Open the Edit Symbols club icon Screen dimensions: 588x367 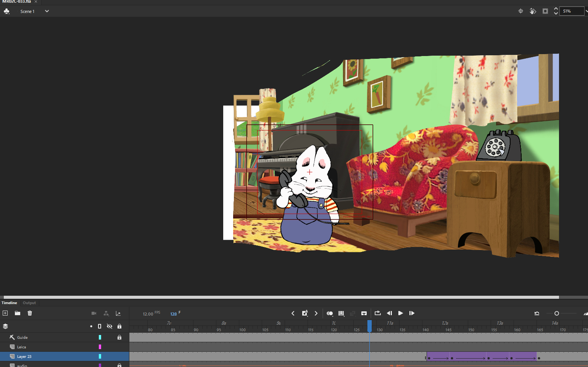pos(6,11)
